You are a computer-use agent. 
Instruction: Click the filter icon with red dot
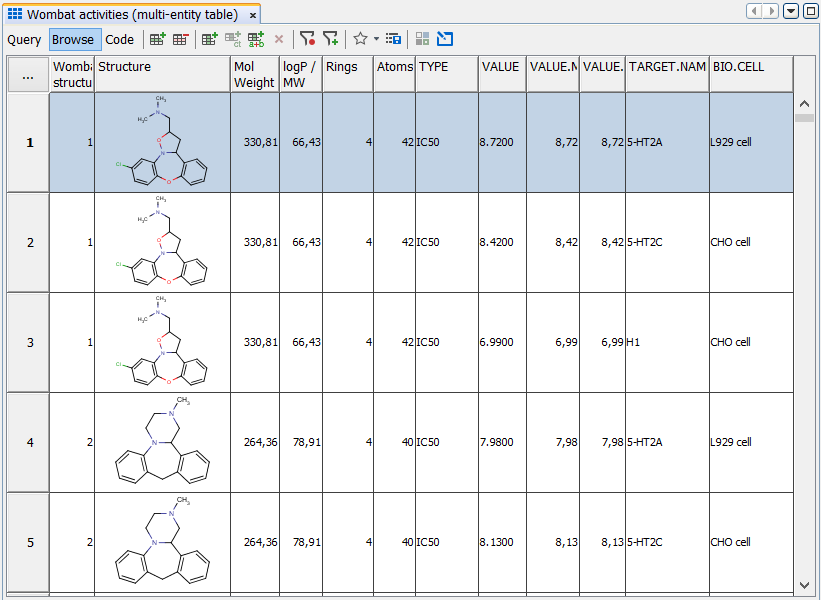pyautogui.click(x=307, y=40)
